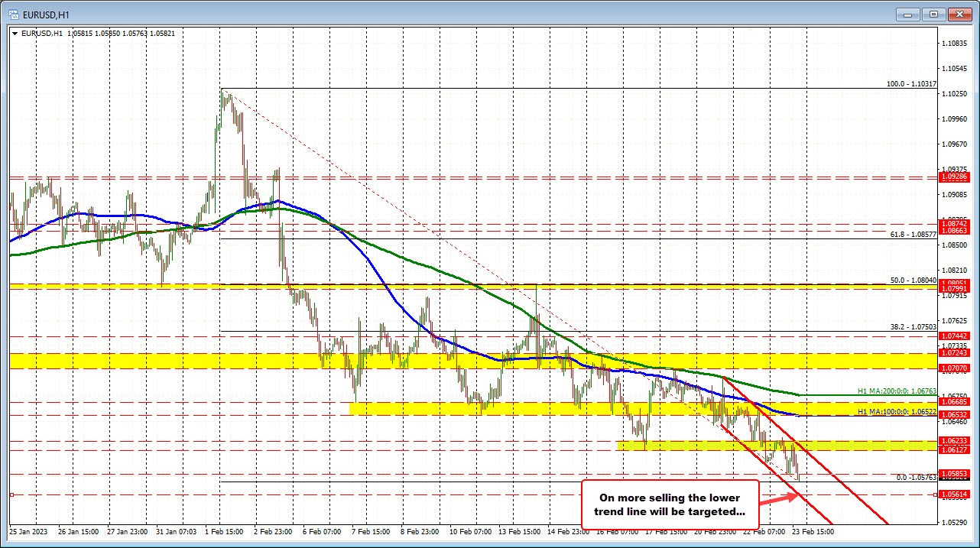Click the red price tag 1.07442
The image size is (980, 548).
(955, 336)
